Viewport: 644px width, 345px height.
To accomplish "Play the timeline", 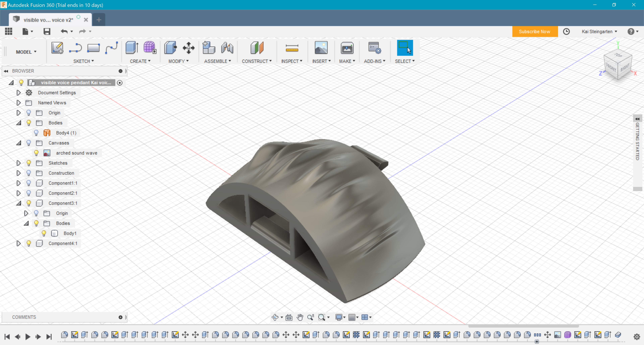I will [28, 337].
